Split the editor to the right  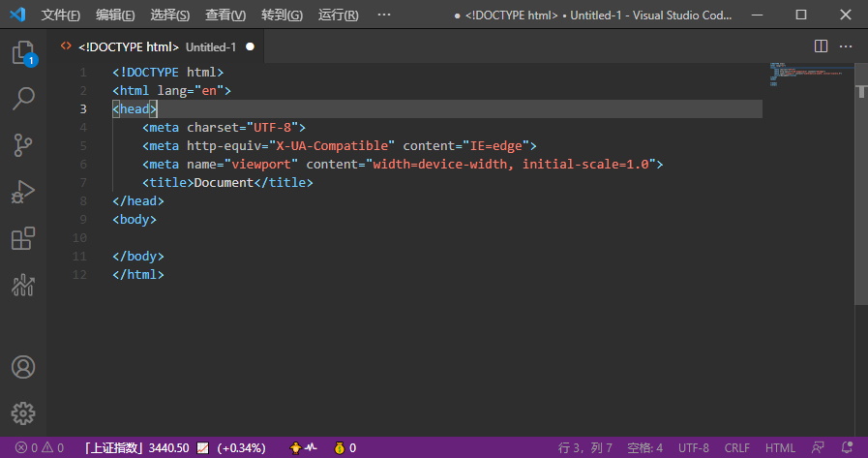(x=821, y=46)
